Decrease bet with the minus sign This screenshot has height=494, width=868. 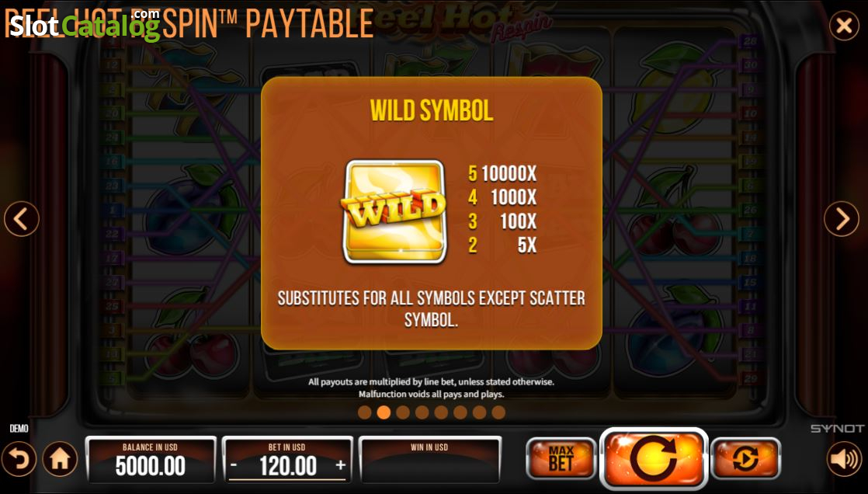(234, 465)
